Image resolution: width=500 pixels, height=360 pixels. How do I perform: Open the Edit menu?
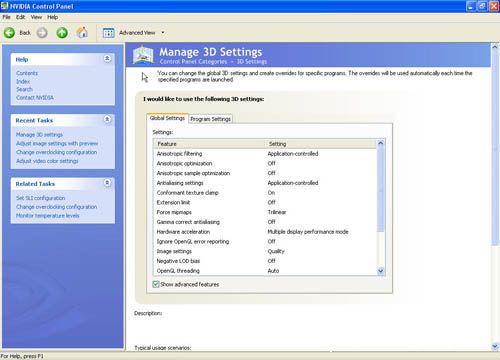[x=20, y=17]
